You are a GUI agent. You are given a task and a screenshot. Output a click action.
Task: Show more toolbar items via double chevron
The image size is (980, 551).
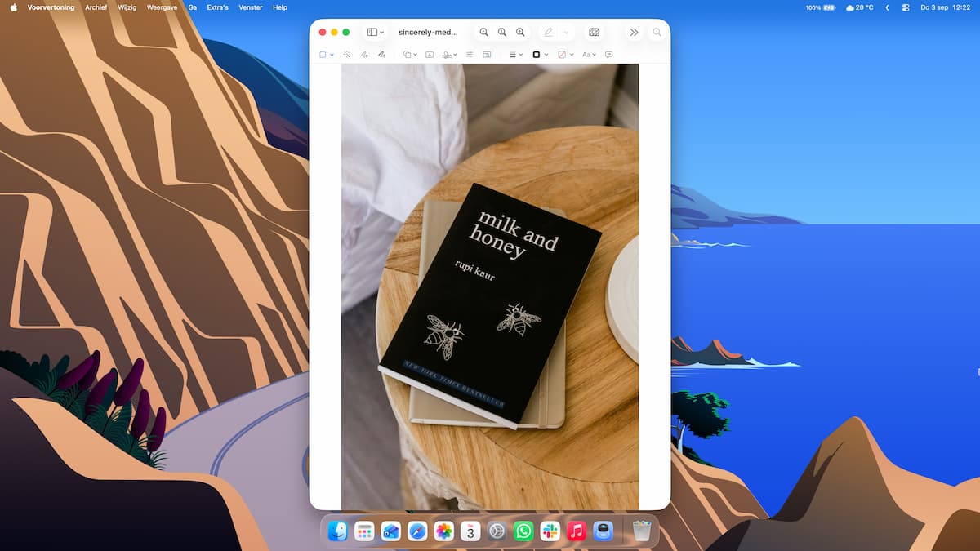[634, 32]
